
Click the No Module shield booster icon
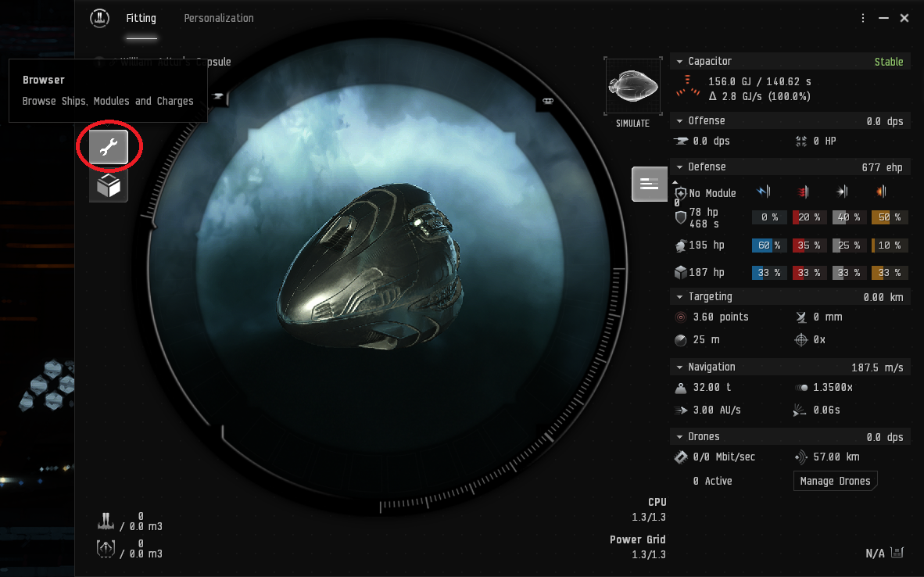point(681,193)
